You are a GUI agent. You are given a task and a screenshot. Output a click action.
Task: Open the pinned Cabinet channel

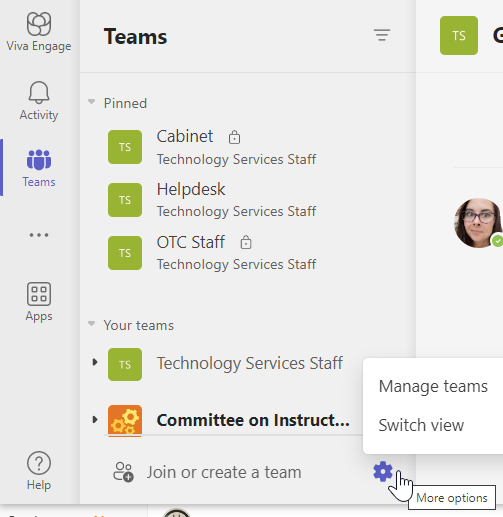[x=185, y=136]
